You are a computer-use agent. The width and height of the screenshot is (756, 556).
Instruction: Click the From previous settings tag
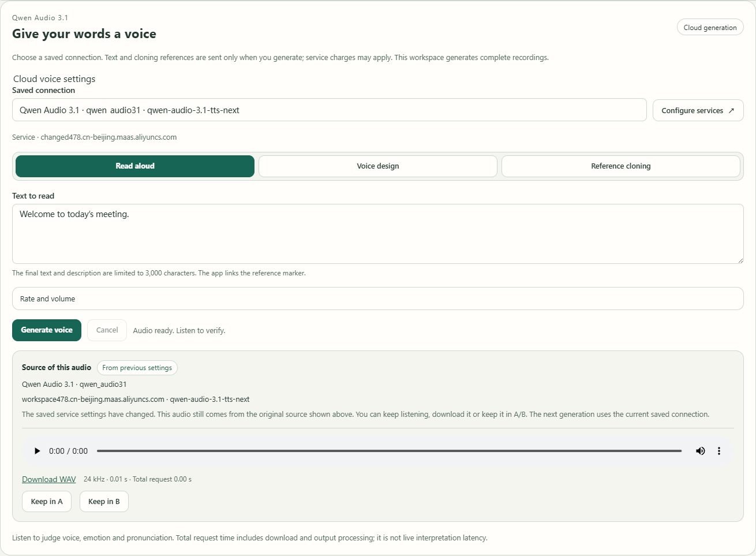pyautogui.click(x=137, y=368)
